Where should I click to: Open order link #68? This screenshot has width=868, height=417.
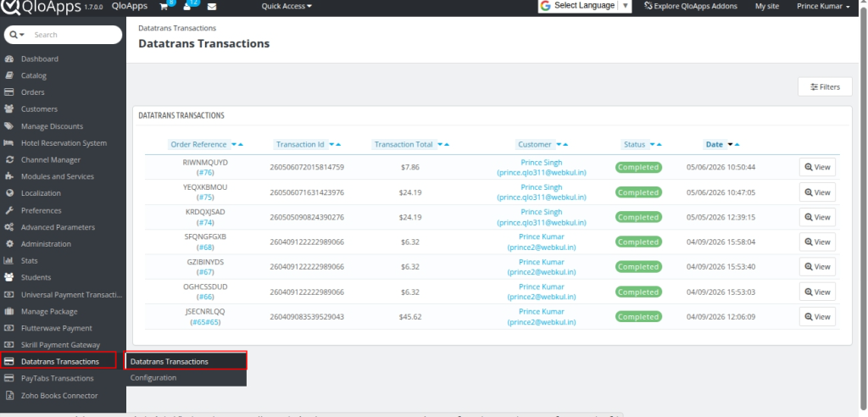pos(206,247)
